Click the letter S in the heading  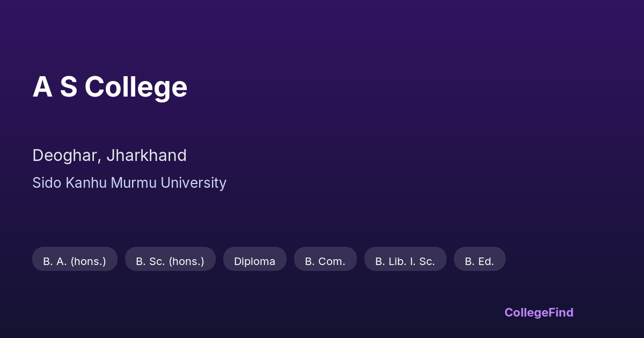pos(69,87)
